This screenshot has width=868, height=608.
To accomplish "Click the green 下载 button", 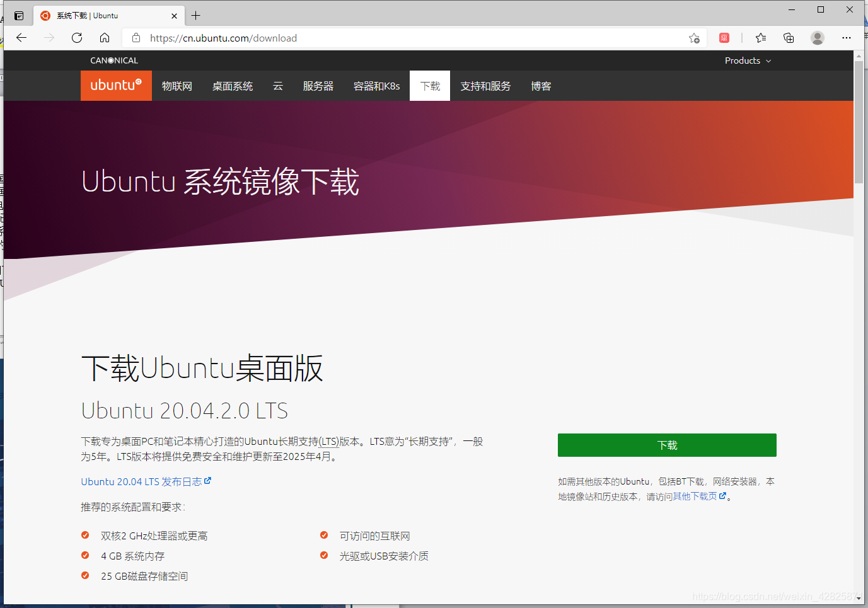I will click(667, 445).
